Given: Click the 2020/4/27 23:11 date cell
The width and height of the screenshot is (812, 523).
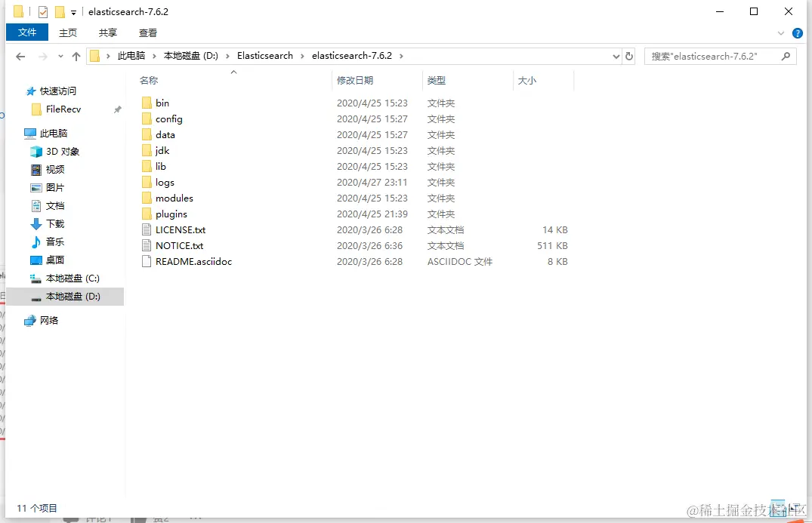Looking at the screenshot, I should point(372,182).
